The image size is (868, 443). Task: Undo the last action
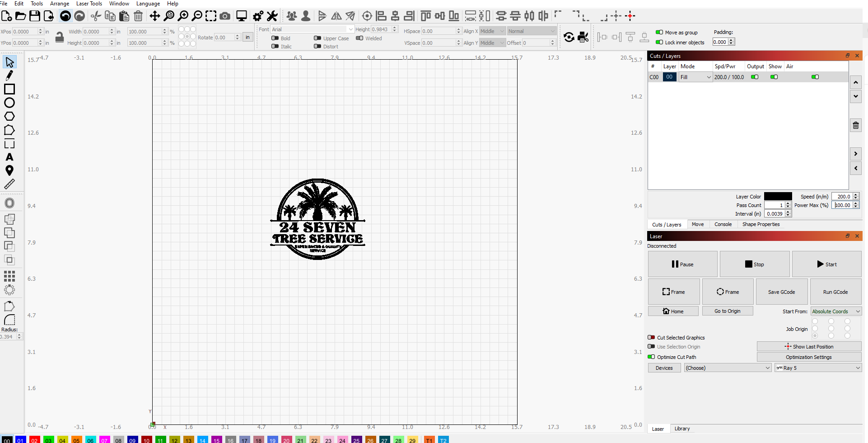[x=65, y=16]
